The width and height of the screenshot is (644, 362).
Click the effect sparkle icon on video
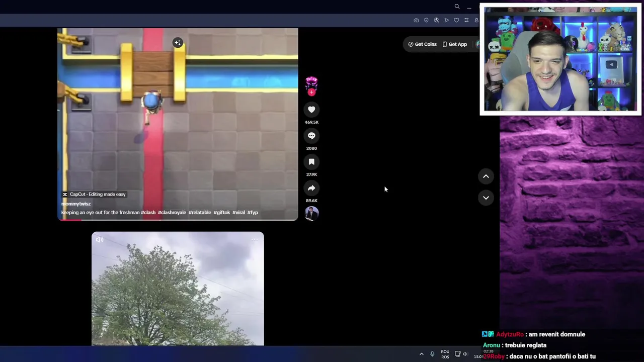(178, 43)
